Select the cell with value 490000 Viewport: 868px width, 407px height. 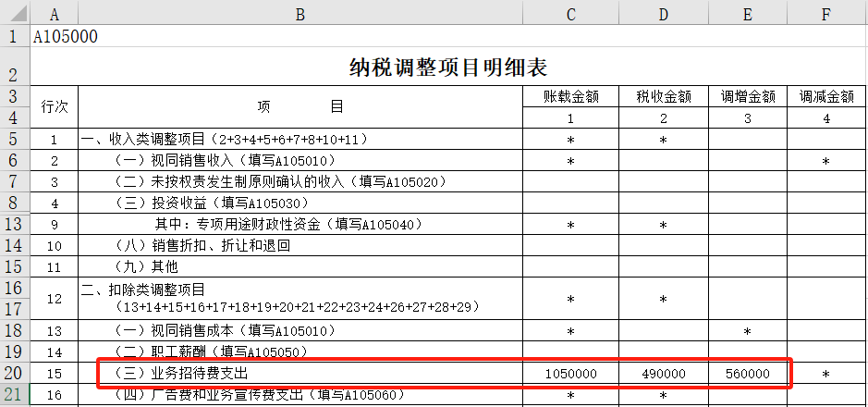click(664, 373)
